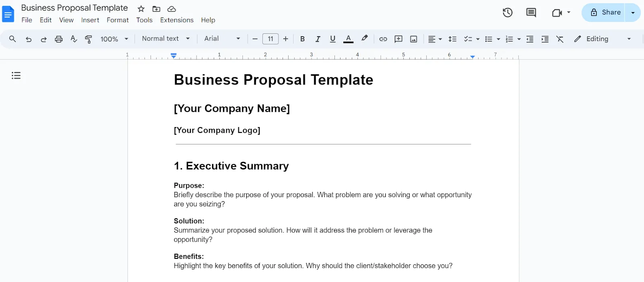Screen dimensions: 644x282
Task: Insert a link using the link icon
Action: (x=383, y=39)
